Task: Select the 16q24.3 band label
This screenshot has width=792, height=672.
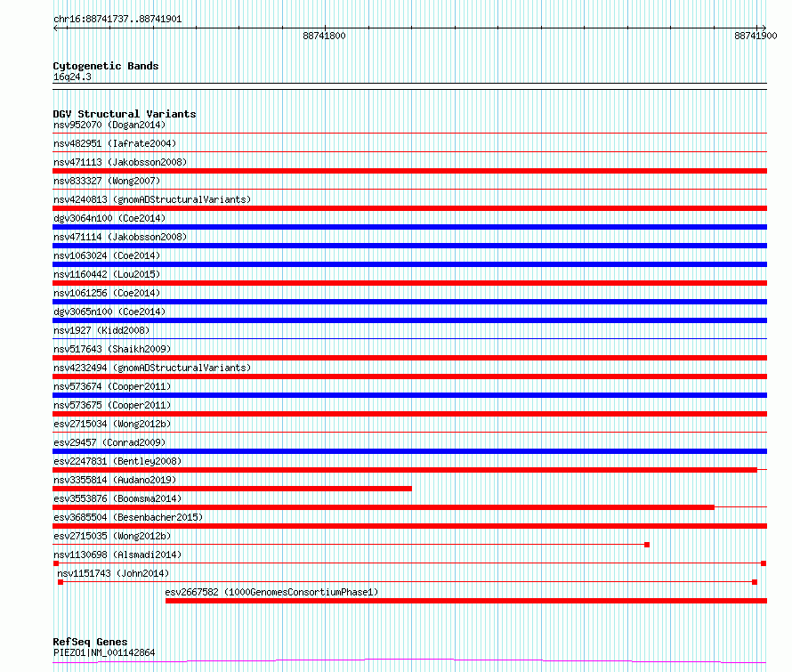Action: pos(72,77)
